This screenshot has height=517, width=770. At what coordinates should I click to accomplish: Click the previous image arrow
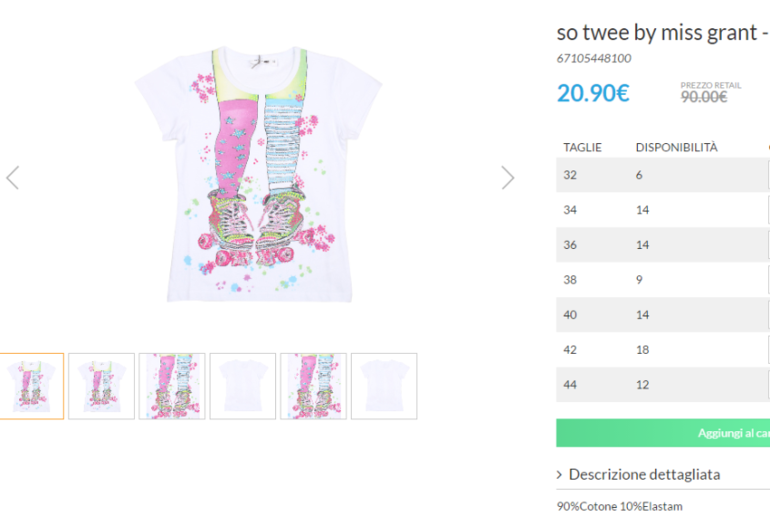[x=13, y=177]
